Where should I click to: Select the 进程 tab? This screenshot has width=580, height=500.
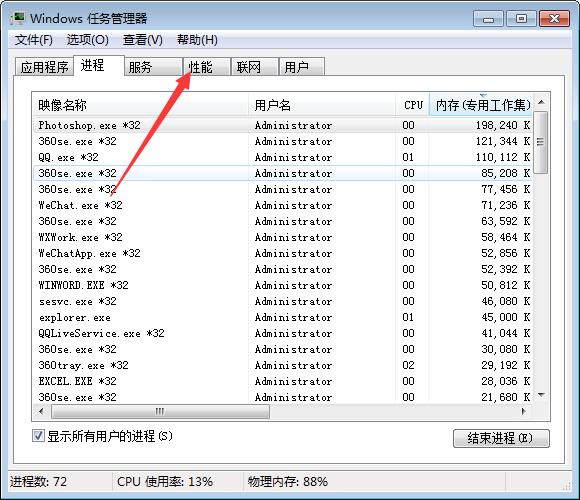coord(99,66)
